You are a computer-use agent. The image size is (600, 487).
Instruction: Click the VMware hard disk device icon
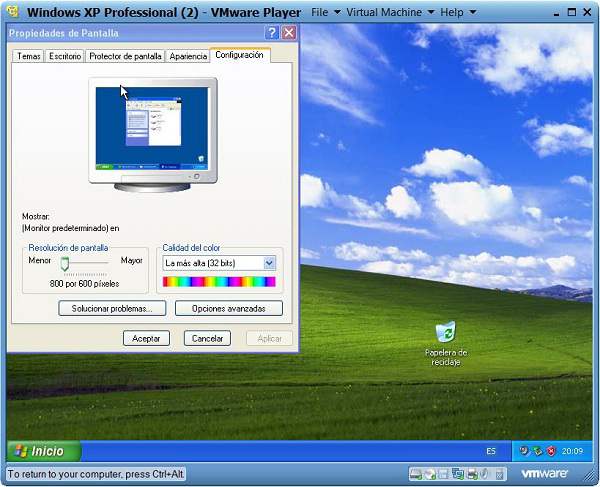(x=416, y=474)
